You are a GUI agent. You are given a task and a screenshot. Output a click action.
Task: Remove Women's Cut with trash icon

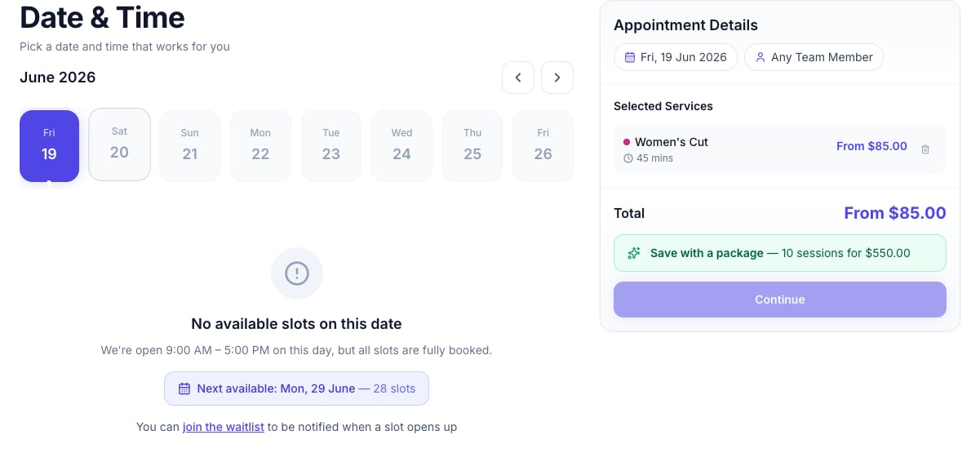925,149
